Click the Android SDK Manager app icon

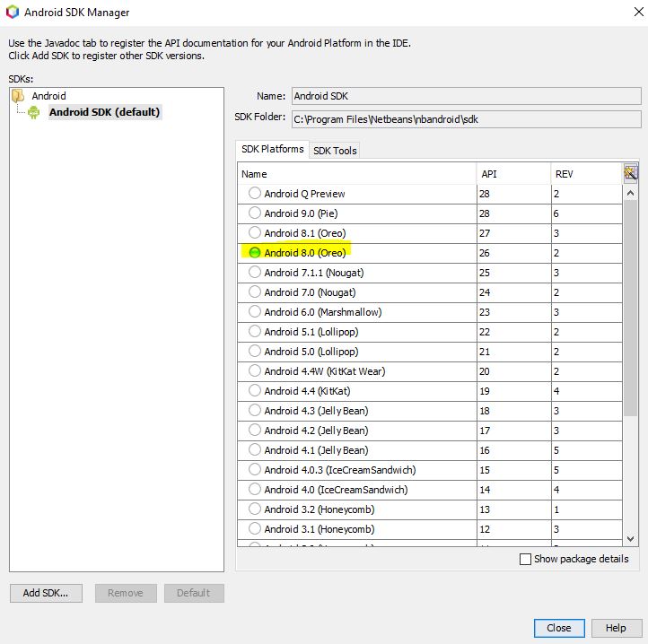point(13,12)
